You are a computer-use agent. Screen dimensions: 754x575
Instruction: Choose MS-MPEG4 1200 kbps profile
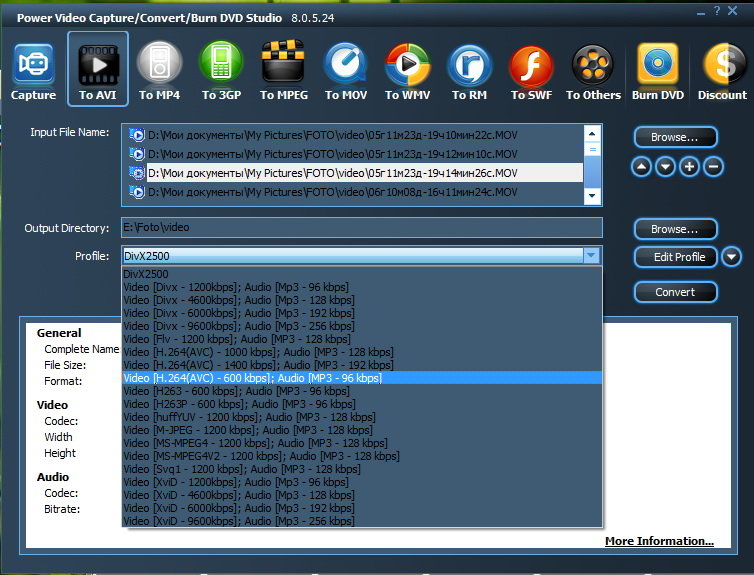tap(362, 443)
